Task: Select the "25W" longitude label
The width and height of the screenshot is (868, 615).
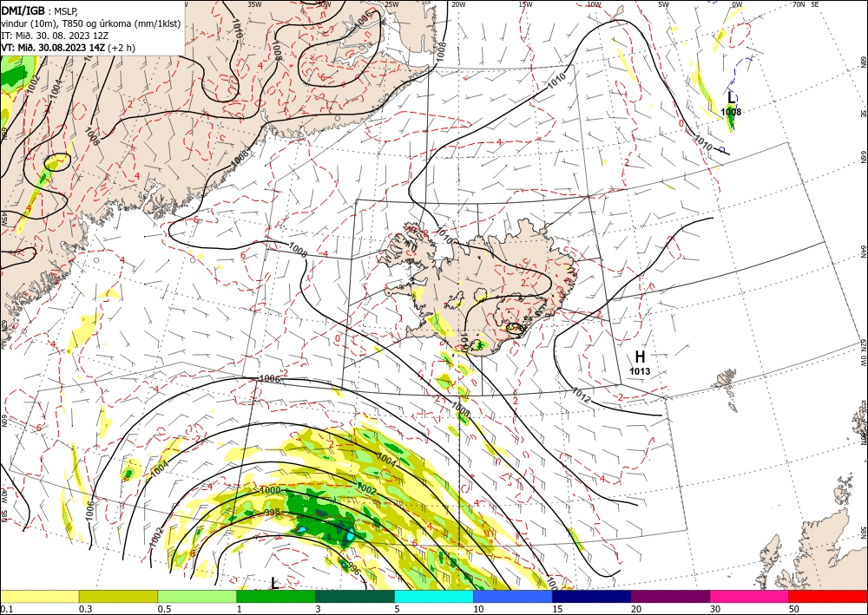Action: pos(391,4)
